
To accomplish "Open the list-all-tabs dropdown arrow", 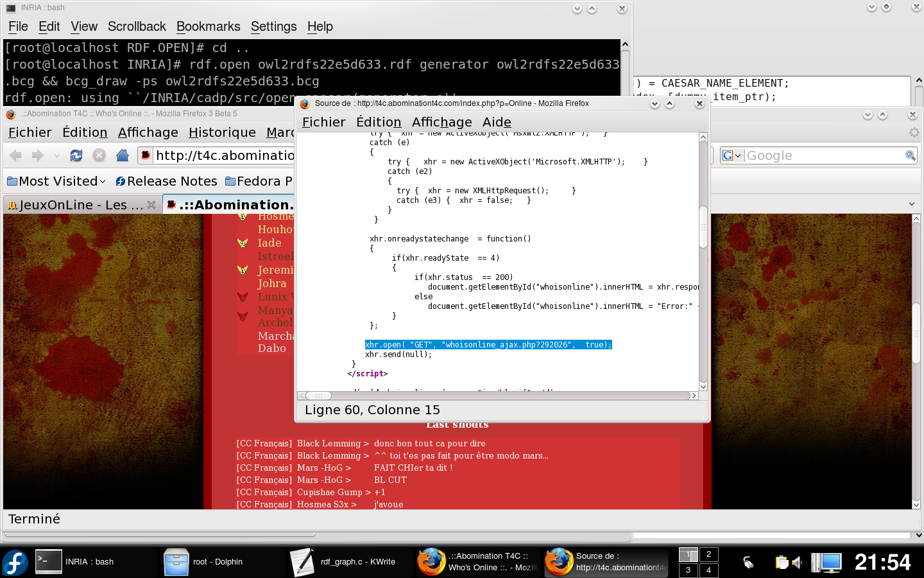I will [912, 204].
